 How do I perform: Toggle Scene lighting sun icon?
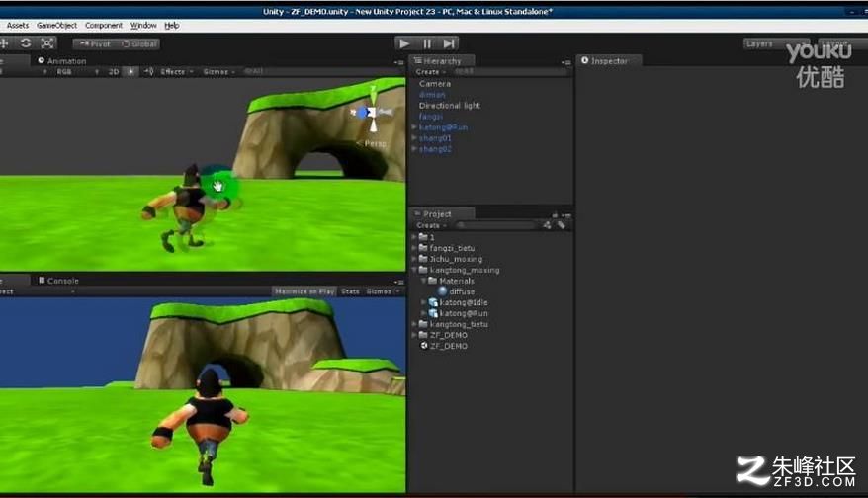pos(130,72)
